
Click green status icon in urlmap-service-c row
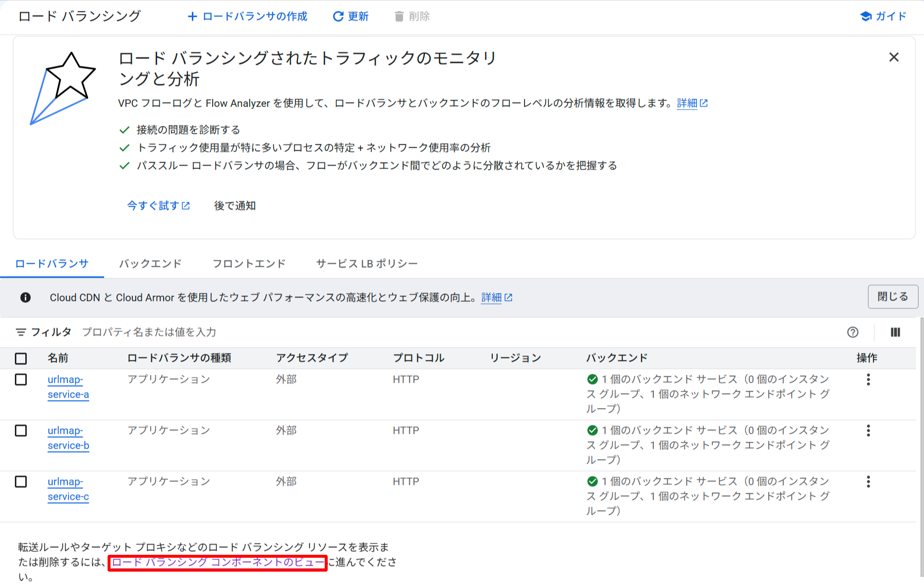click(x=592, y=481)
